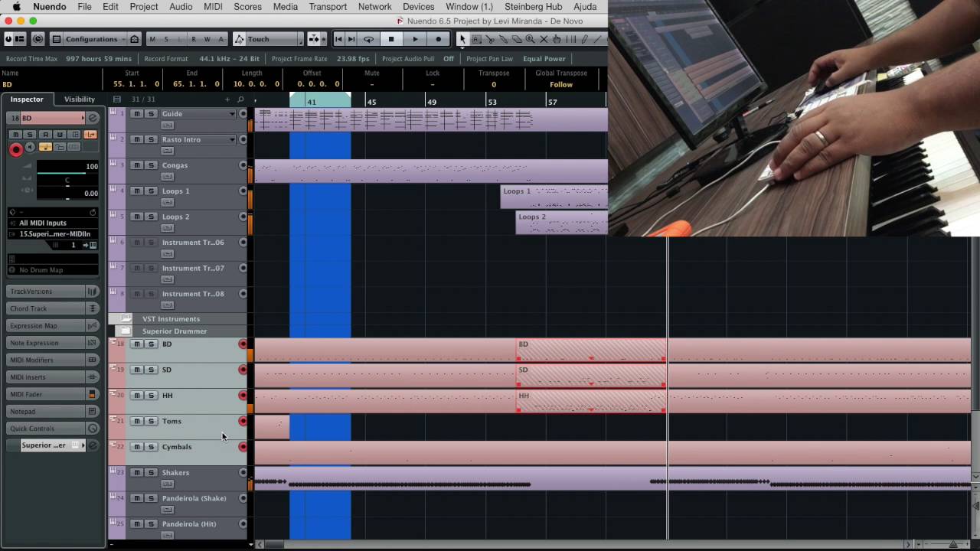Disable record enable on HH track
The height and width of the screenshot is (551, 980).
[x=243, y=396]
